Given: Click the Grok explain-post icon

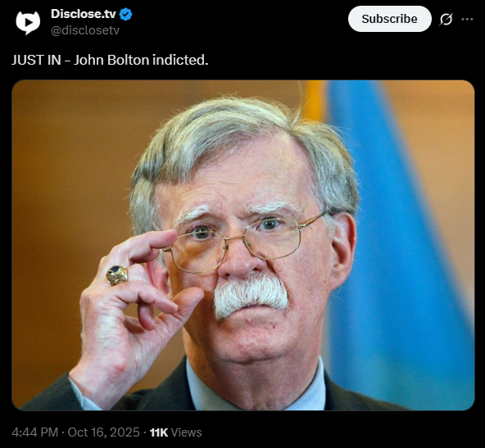Looking at the screenshot, I should tap(446, 19).
